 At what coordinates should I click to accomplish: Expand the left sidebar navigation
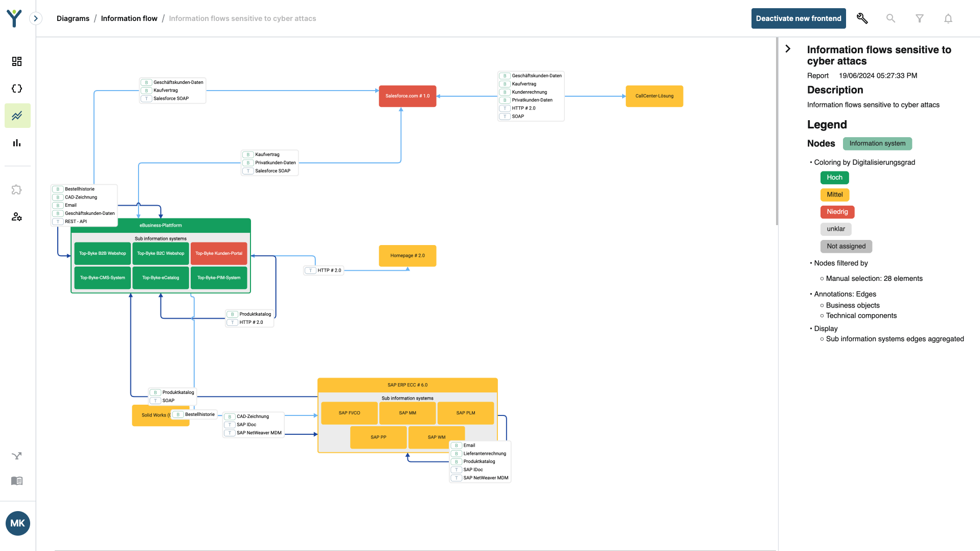coord(36,18)
